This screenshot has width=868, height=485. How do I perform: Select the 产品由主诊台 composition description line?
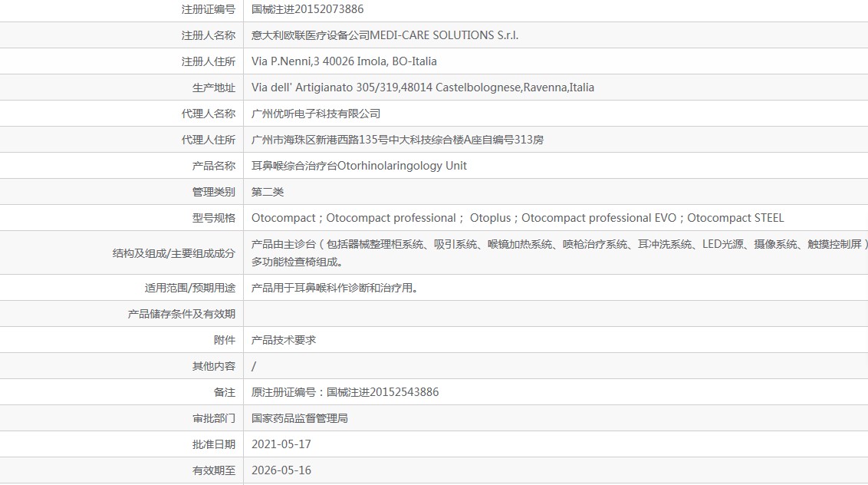pos(560,244)
